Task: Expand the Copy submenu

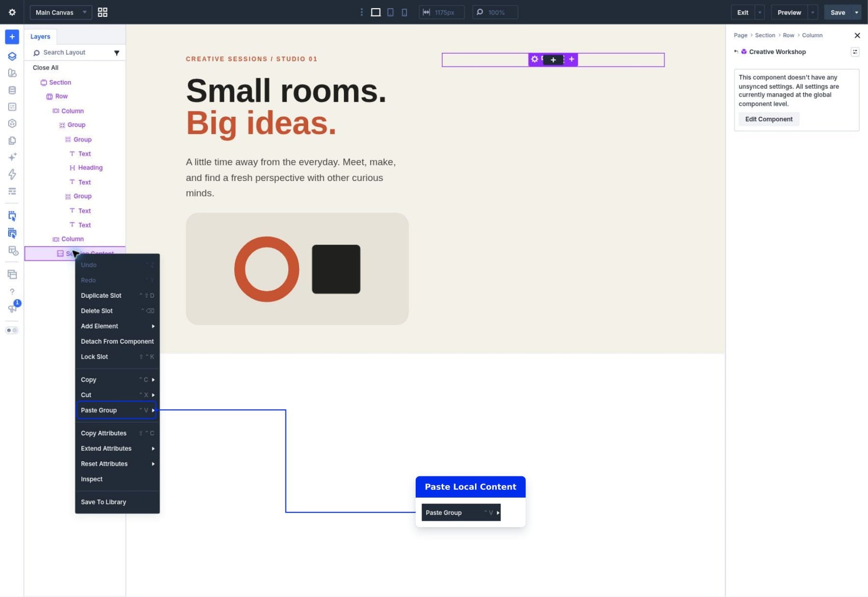Action: click(x=117, y=380)
